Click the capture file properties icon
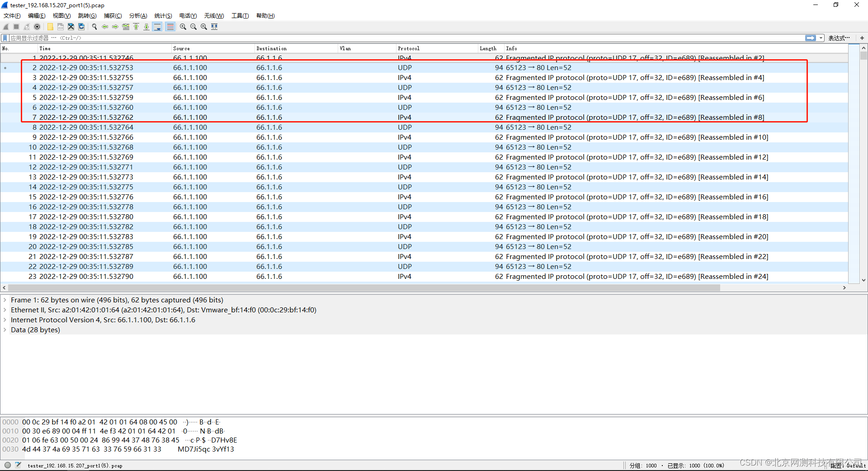868x471 pixels. [18, 465]
